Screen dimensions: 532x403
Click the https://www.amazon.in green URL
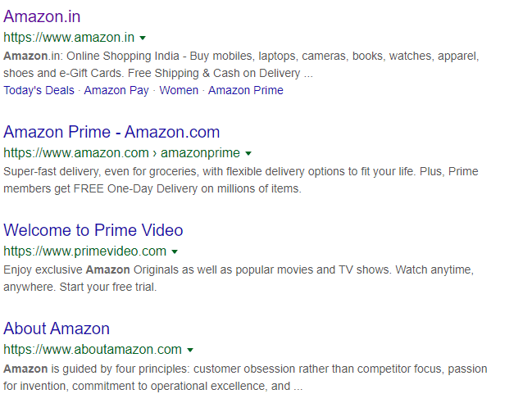(x=69, y=38)
